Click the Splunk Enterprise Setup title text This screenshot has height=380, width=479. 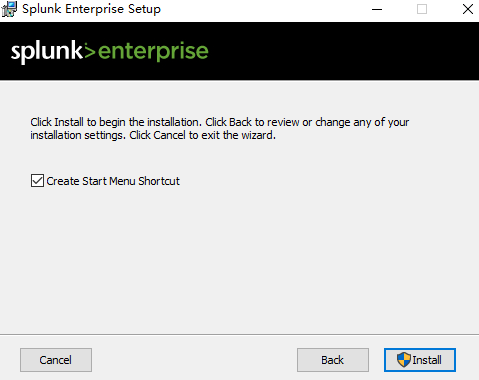click(x=91, y=9)
